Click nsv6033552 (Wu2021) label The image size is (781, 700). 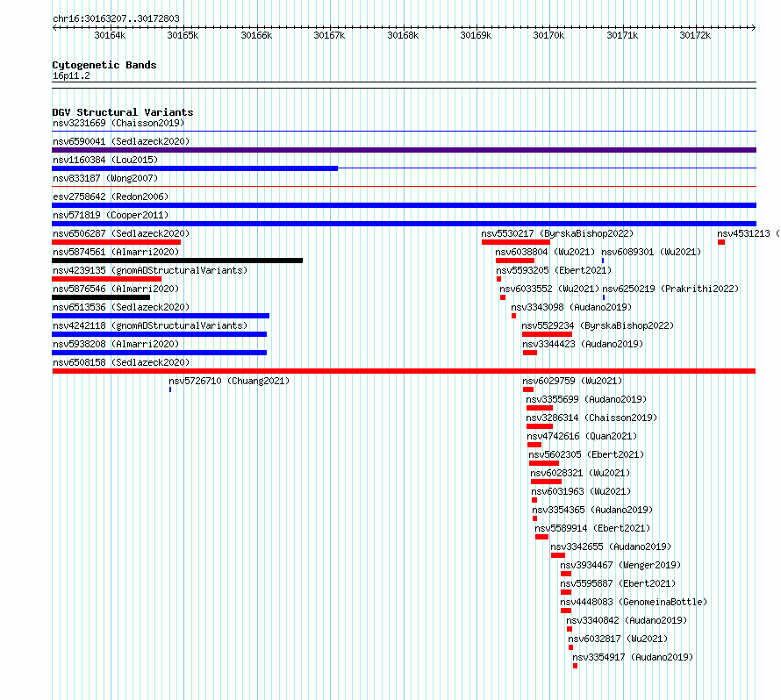coord(549,289)
